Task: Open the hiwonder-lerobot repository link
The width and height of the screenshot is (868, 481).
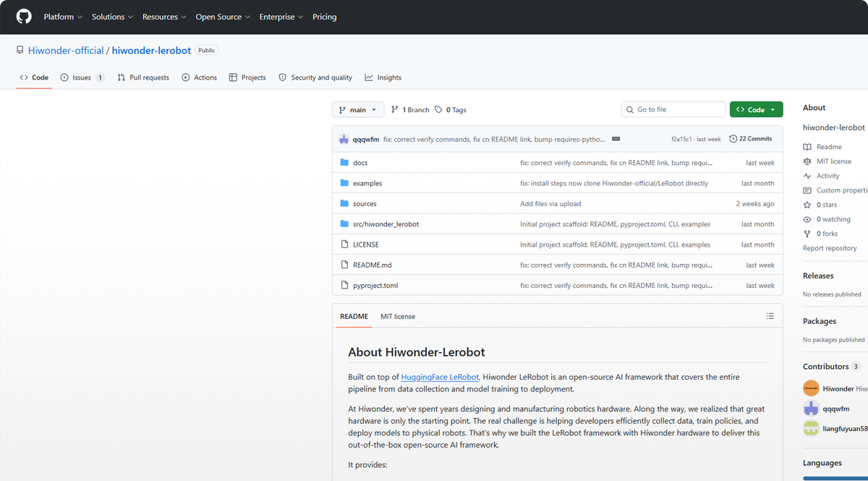Action: coord(151,51)
